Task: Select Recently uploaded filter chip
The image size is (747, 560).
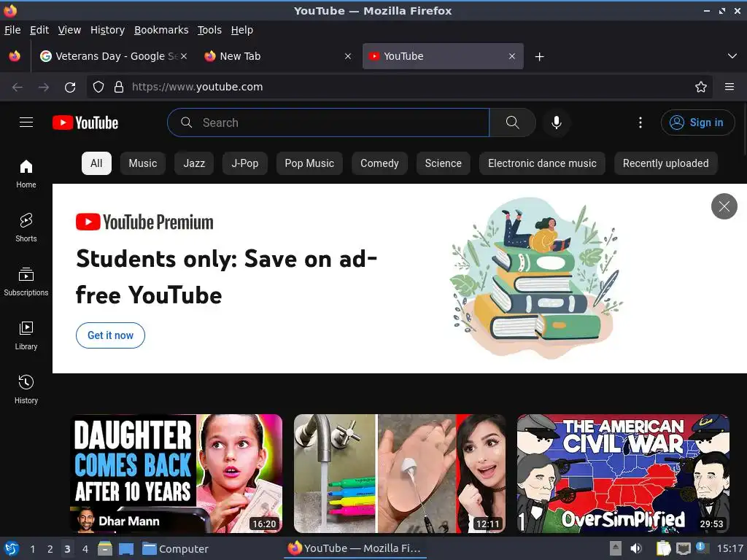Action: (x=665, y=163)
